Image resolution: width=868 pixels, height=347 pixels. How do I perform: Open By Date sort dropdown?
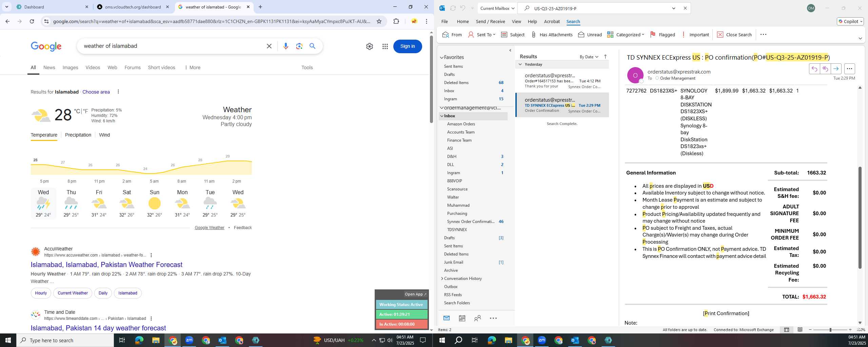pyautogui.click(x=589, y=57)
